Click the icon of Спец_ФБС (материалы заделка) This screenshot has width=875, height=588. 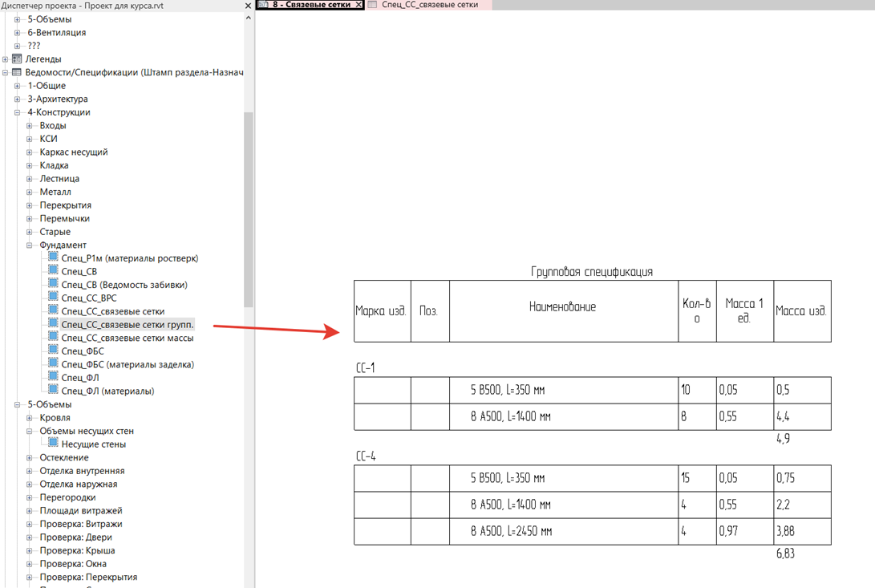53,363
